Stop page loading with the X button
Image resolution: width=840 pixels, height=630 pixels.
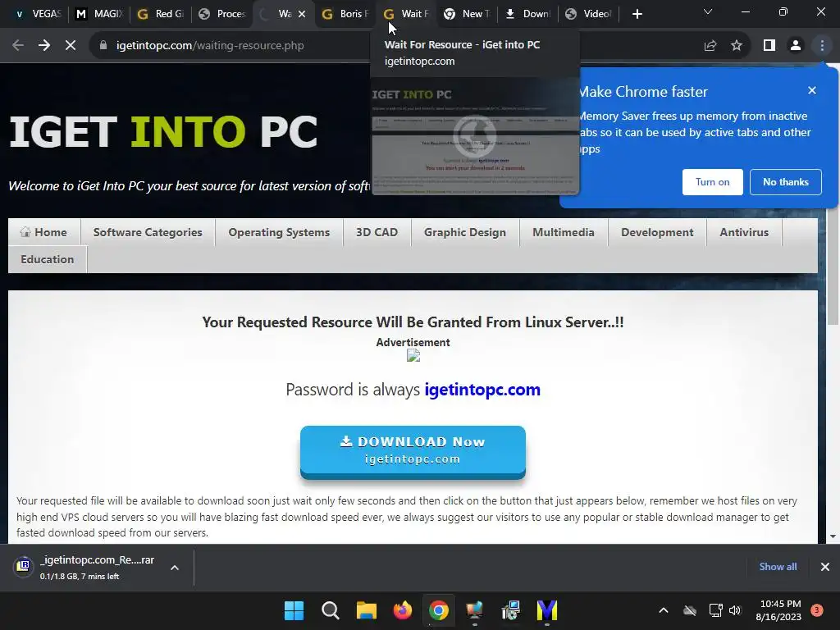pos(71,46)
